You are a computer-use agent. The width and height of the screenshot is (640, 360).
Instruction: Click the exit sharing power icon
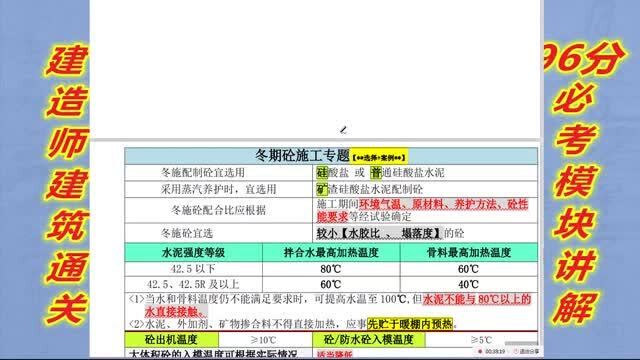(x=516, y=351)
